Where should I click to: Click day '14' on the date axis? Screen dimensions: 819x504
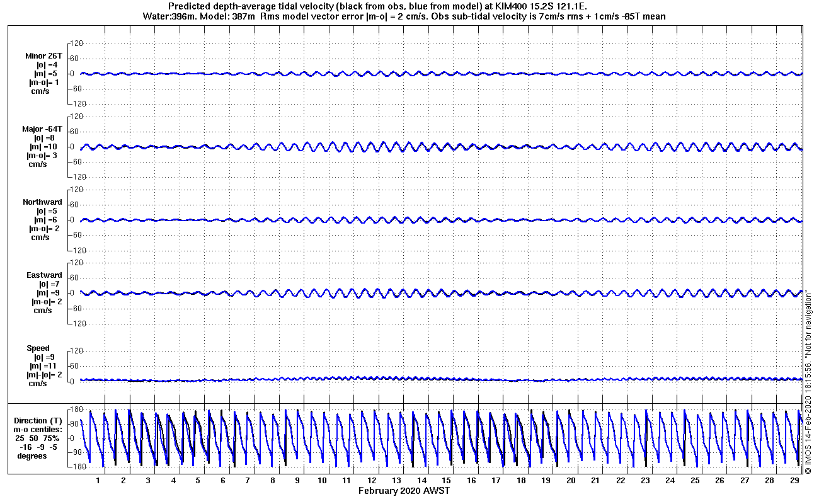click(x=421, y=480)
